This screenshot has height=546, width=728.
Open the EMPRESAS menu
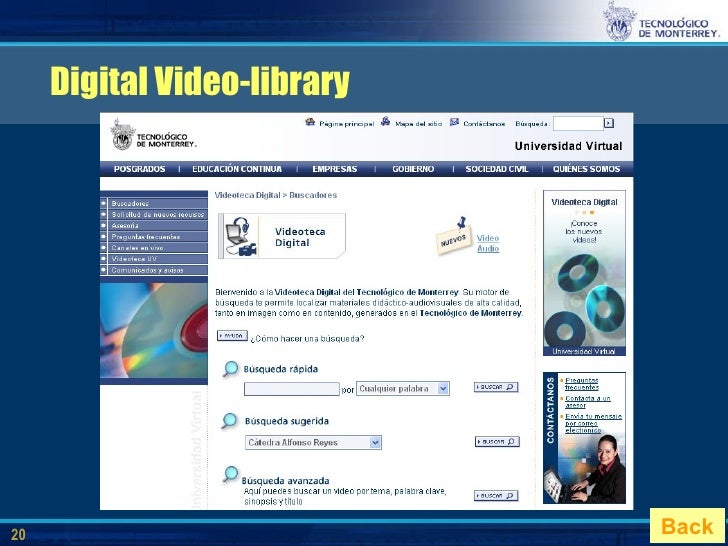pyautogui.click(x=334, y=169)
